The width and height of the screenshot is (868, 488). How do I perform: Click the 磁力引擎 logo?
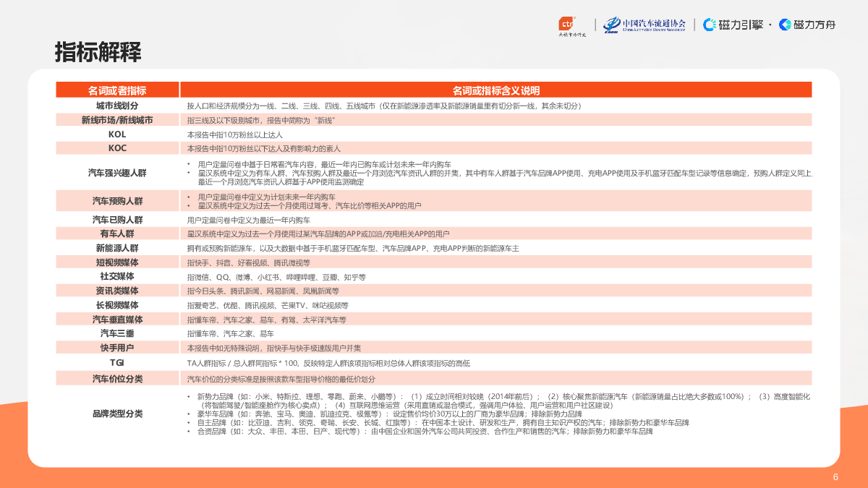click(733, 25)
